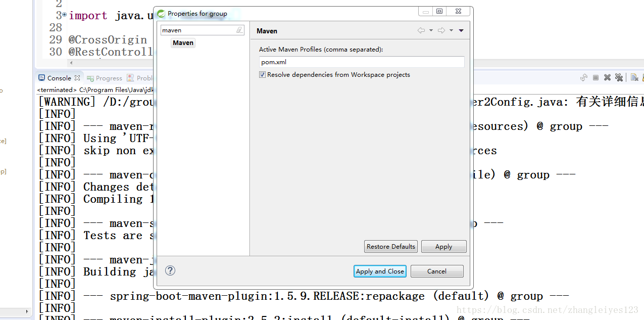
Task: Click the '@CrossOrigin' annotation in the editor
Action: tap(108, 39)
